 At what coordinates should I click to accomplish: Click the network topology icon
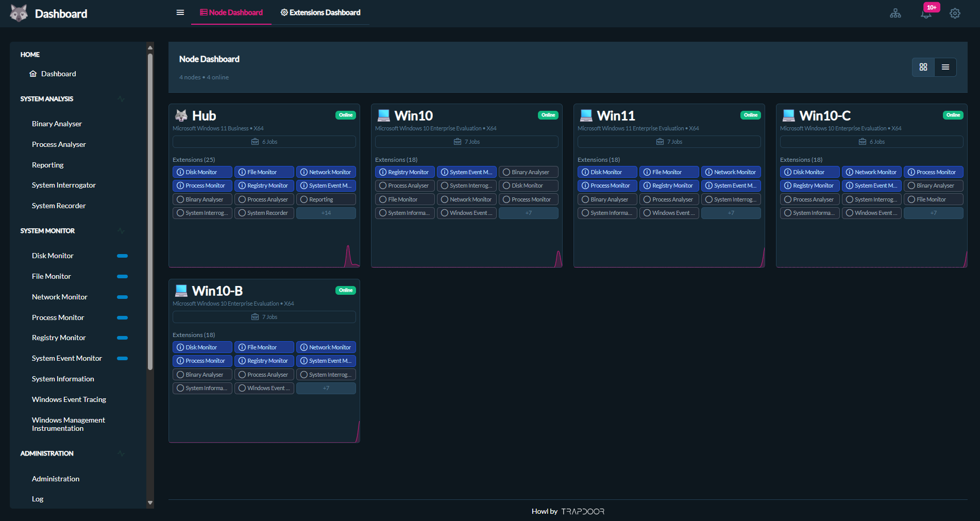(895, 13)
